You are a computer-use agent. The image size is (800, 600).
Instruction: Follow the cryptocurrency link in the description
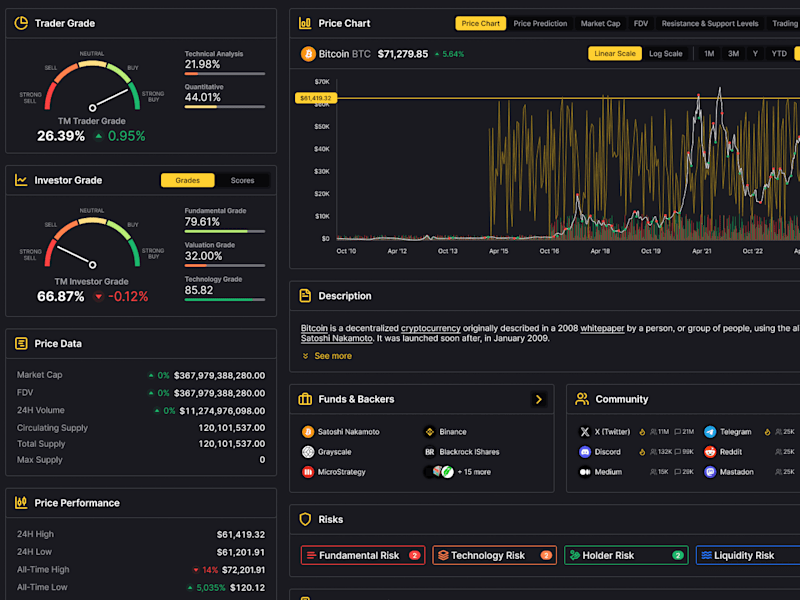point(431,328)
